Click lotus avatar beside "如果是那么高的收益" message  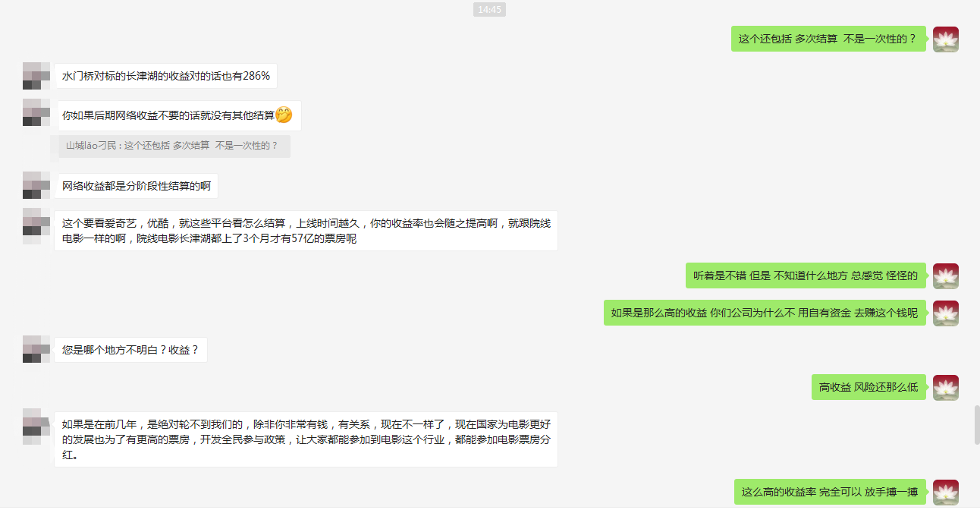click(x=945, y=313)
